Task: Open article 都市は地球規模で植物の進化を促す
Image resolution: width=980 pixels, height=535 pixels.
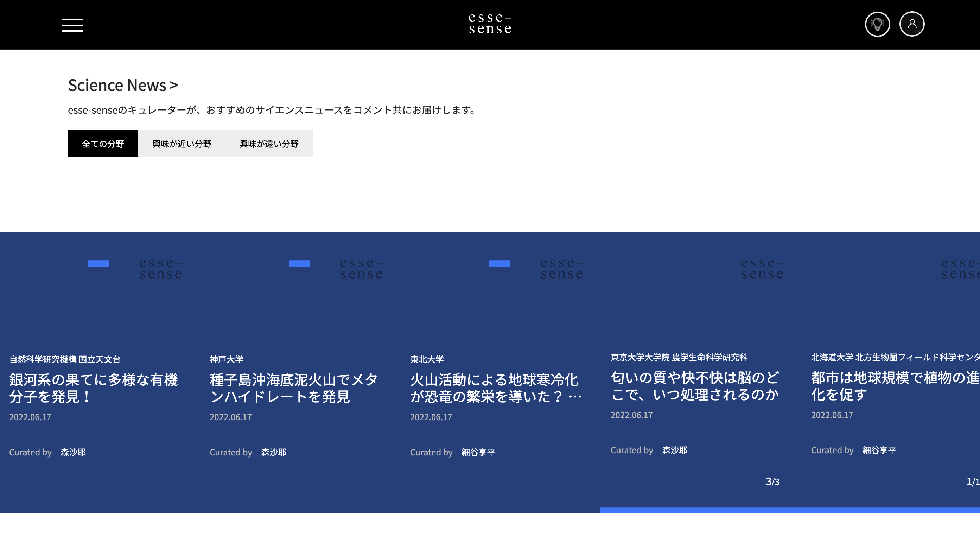Action: pyautogui.click(x=894, y=386)
